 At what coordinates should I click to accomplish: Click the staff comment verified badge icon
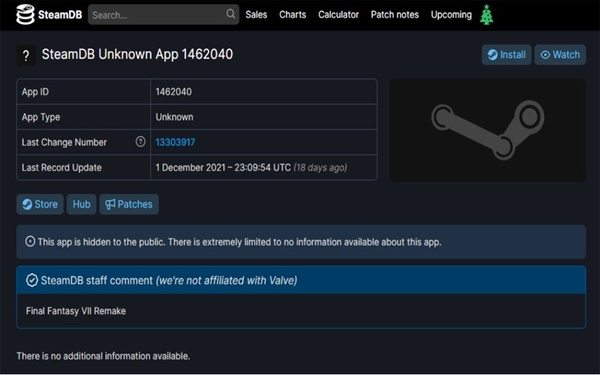pyautogui.click(x=32, y=280)
